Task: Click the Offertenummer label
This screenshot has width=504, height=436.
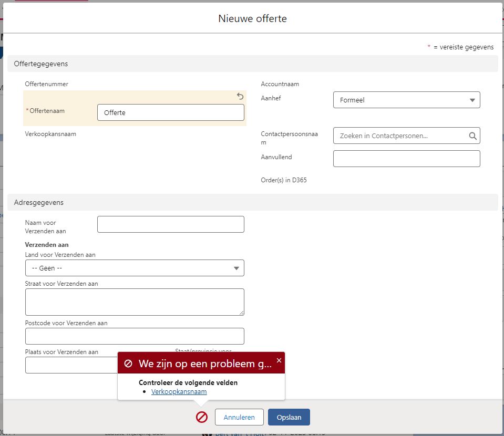Action: 47,84
